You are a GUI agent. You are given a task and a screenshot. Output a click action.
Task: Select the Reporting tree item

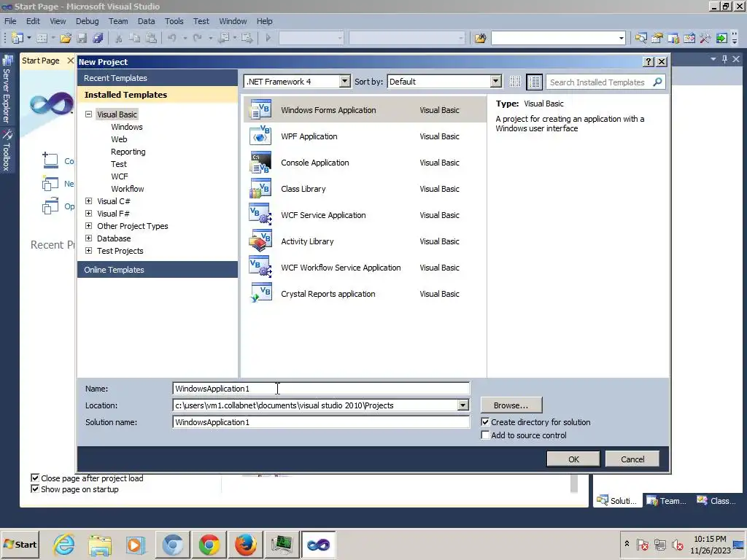coord(128,152)
